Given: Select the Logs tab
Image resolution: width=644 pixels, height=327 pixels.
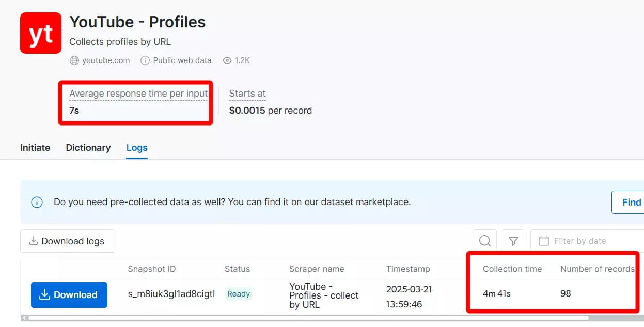Looking at the screenshot, I should pyautogui.click(x=137, y=148).
